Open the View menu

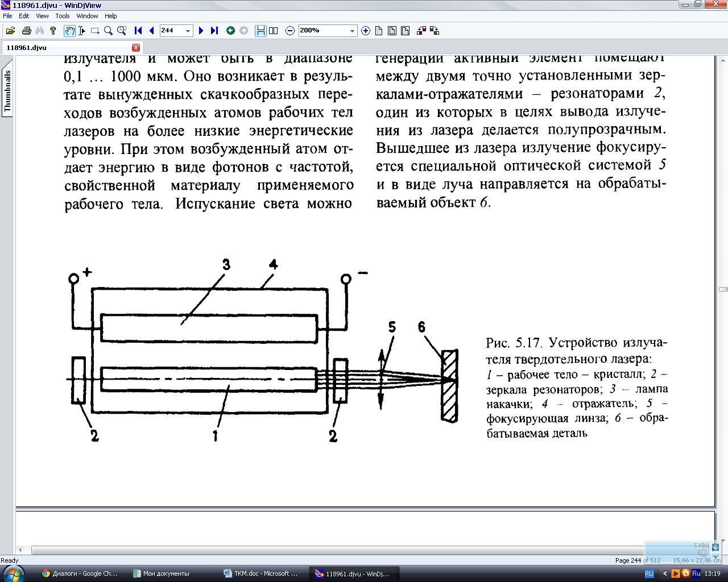click(x=42, y=16)
